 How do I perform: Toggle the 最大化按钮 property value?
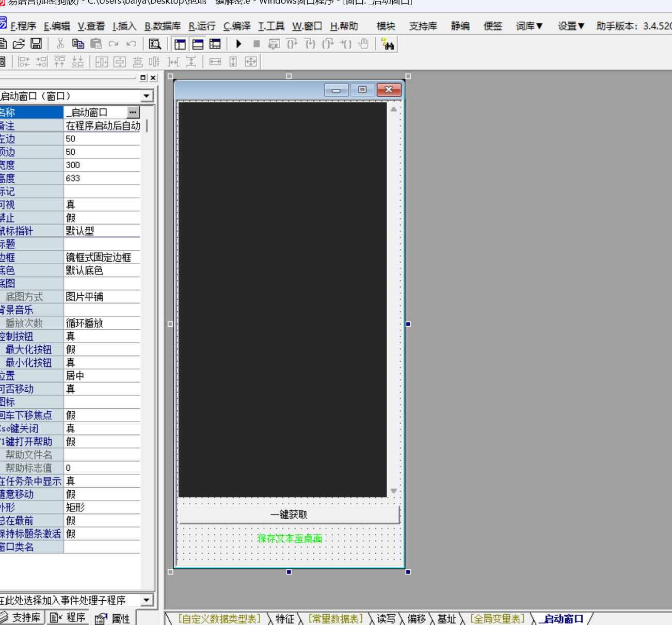[x=102, y=349]
